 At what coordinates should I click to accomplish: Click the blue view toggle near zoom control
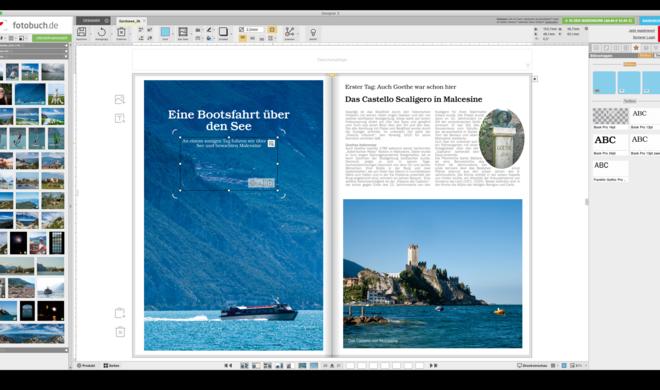[564, 366]
